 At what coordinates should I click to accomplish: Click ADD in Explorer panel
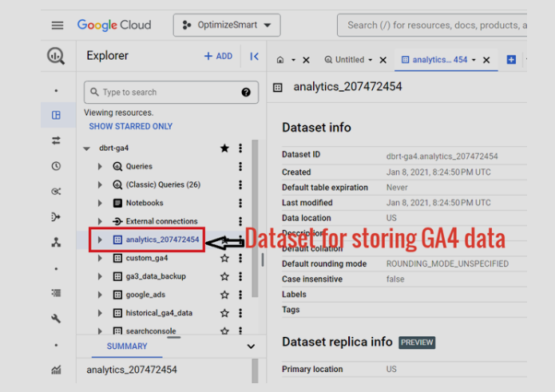pos(218,56)
